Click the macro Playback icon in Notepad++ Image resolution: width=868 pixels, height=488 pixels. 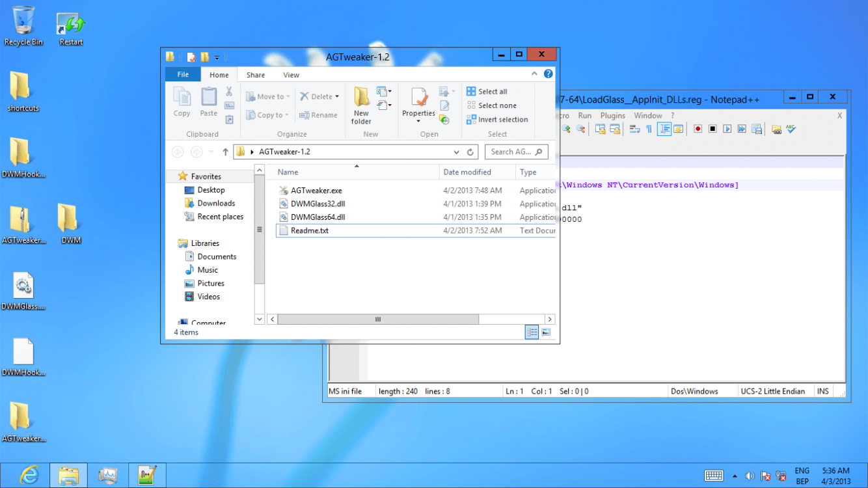pyautogui.click(x=727, y=129)
